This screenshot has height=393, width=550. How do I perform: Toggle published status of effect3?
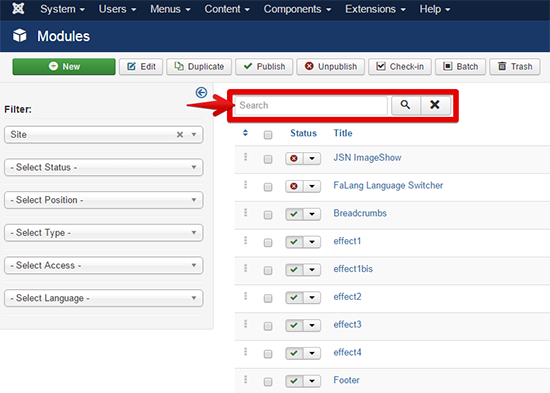click(294, 326)
